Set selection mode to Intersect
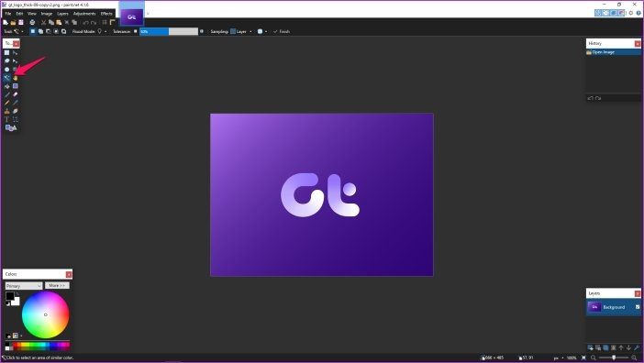The image size is (644, 363). coord(56,31)
